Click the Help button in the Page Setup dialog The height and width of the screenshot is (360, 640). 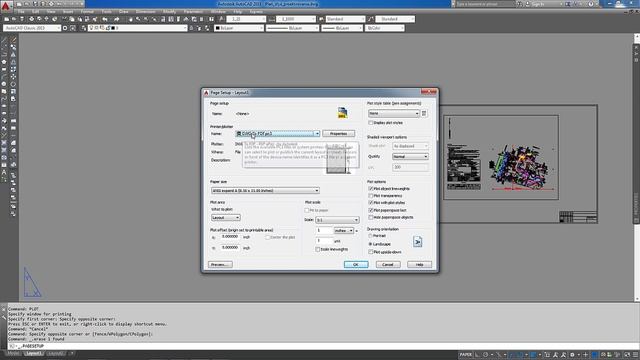(419, 265)
